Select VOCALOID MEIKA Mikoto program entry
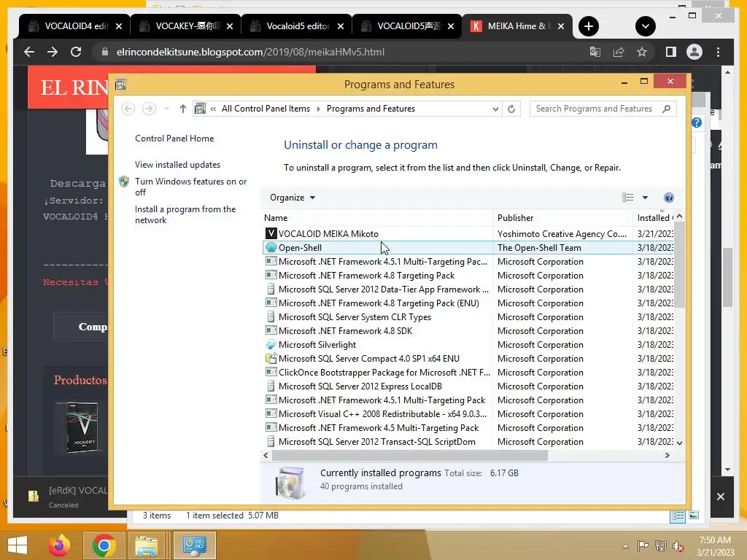 tap(468, 233)
